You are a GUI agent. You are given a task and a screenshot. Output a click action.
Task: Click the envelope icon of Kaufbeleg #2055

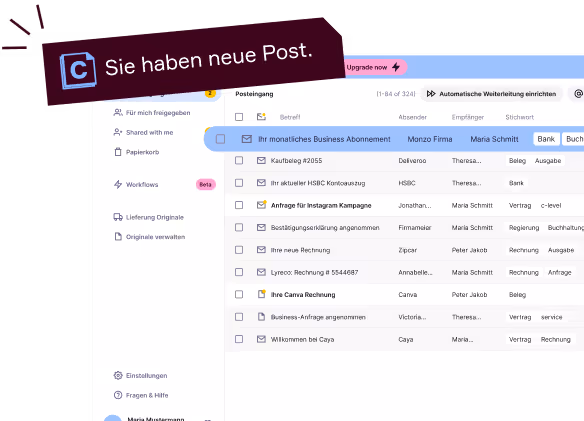(261, 160)
